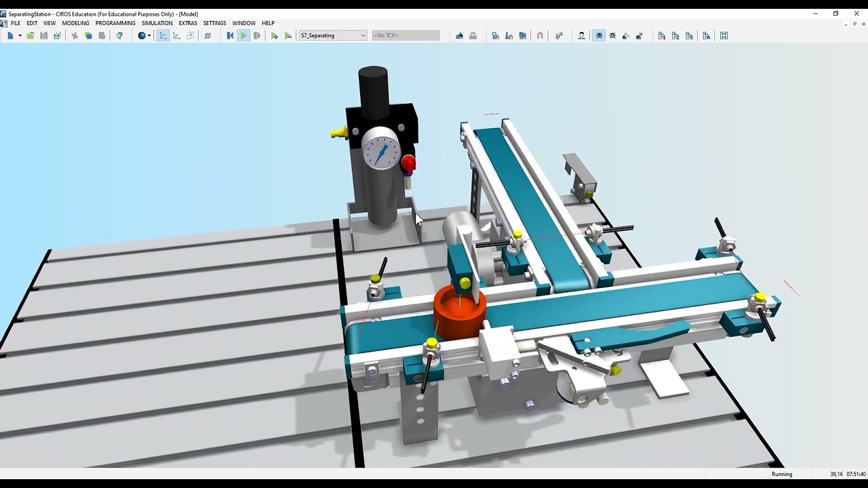Click the red knob on the service unit
This screenshot has height=488, width=868.
click(408, 163)
